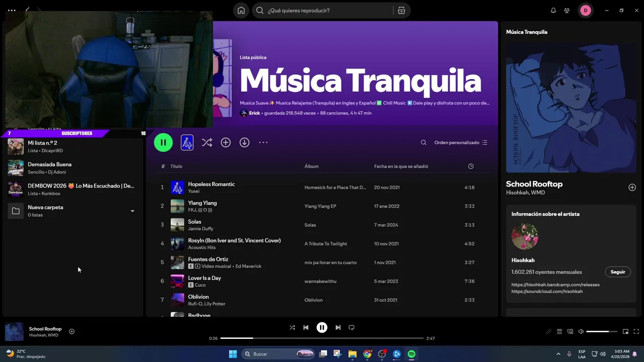Open the soundcloud.com/hisohkah link
Image resolution: width=644 pixels, height=362 pixels.
click(547, 292)
